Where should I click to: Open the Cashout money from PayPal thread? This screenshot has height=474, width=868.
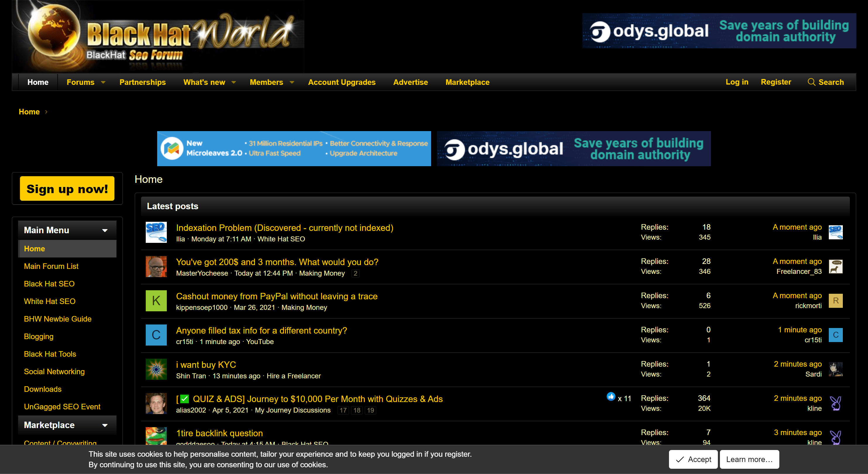[x=277, y=296]
